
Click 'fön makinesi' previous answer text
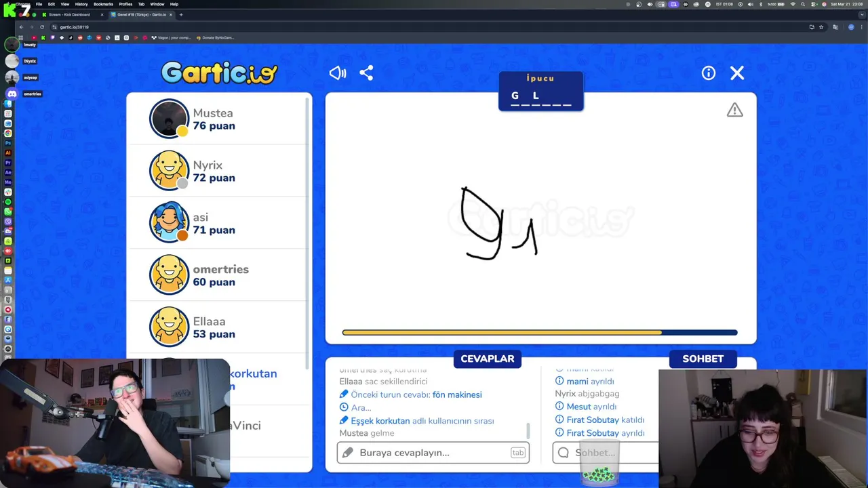click(x=457, y=394)
